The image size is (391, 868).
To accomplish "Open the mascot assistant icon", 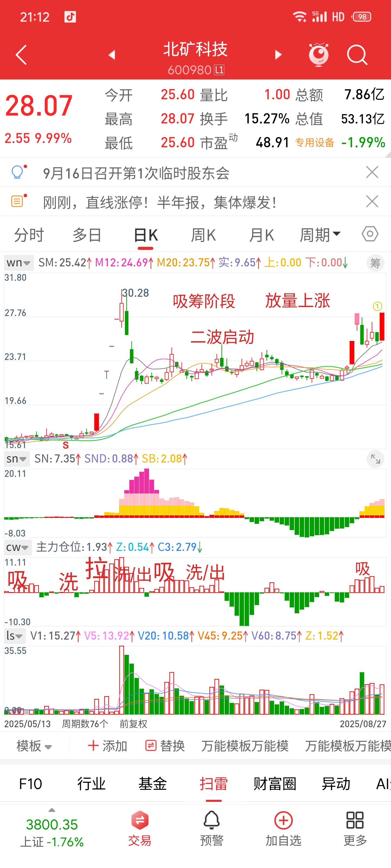I will pos(319,55).
